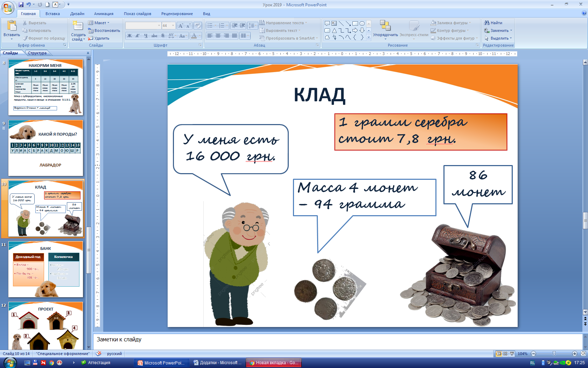Open line spacing dropdown
The width and height of the screenshot is (588, 368).
coord(252,26)
